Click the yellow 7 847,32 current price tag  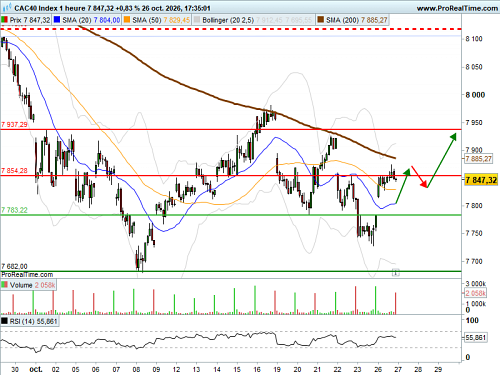pos(481,180)
